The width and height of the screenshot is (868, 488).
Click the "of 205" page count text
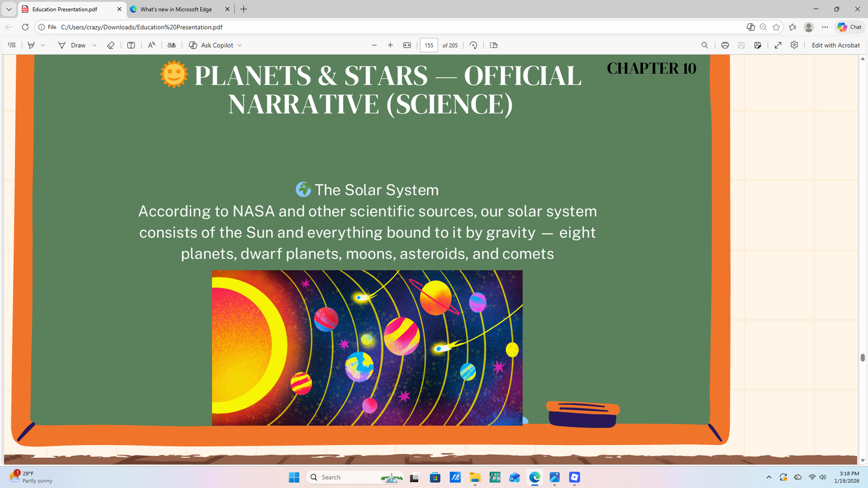(x=450, y=45)
